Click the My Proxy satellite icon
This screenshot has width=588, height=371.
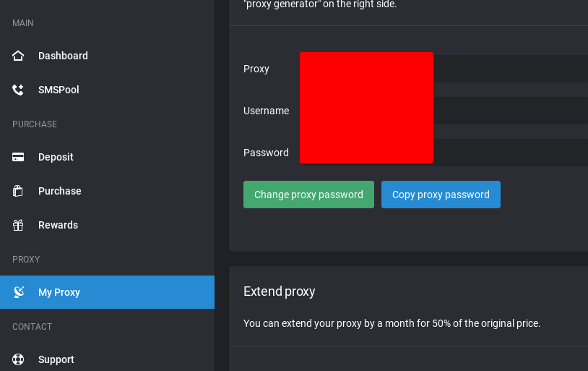click(19, 292)
